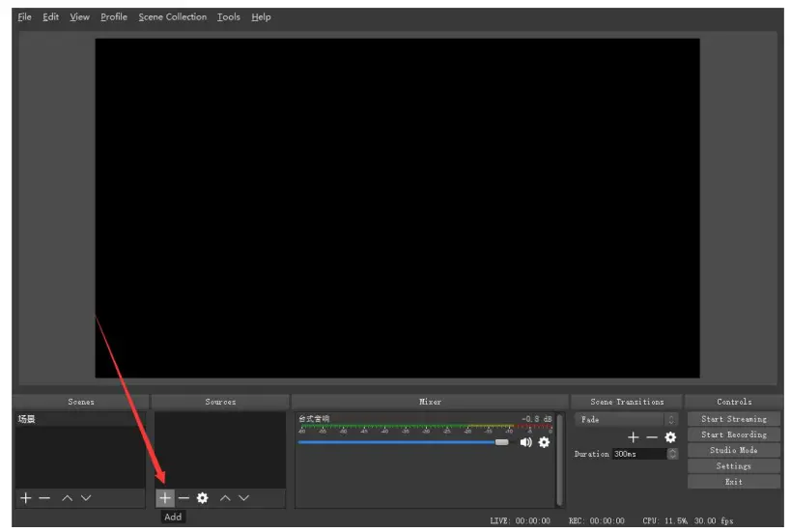Open the Help menu
Screen dimensions: 791x532
(261, 17)
